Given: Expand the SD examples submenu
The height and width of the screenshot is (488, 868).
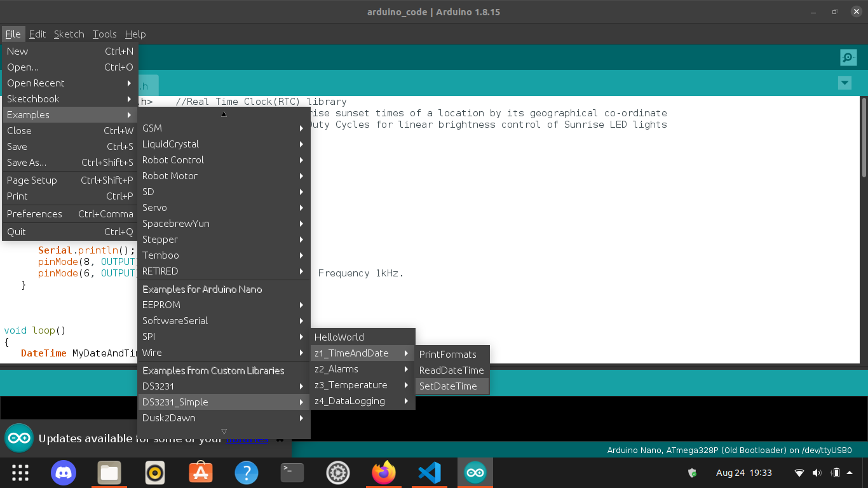Looking at the screenshot, I should pos(224,192).
